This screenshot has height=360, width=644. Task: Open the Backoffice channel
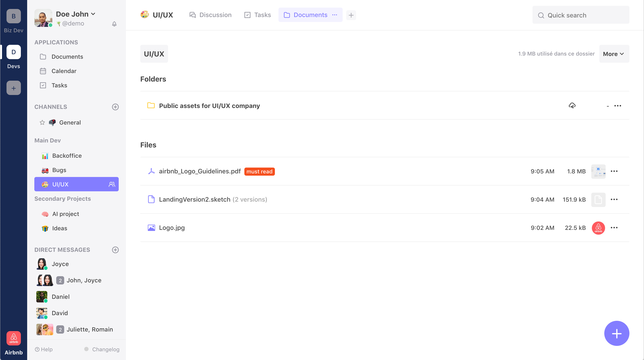(67, 156)
